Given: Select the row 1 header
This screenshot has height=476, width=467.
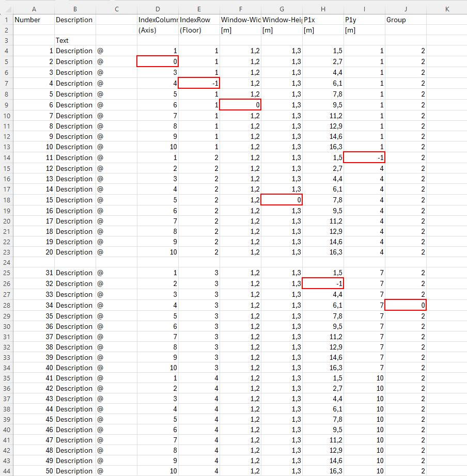Looking at the screenshot, I should coord(6,20).
